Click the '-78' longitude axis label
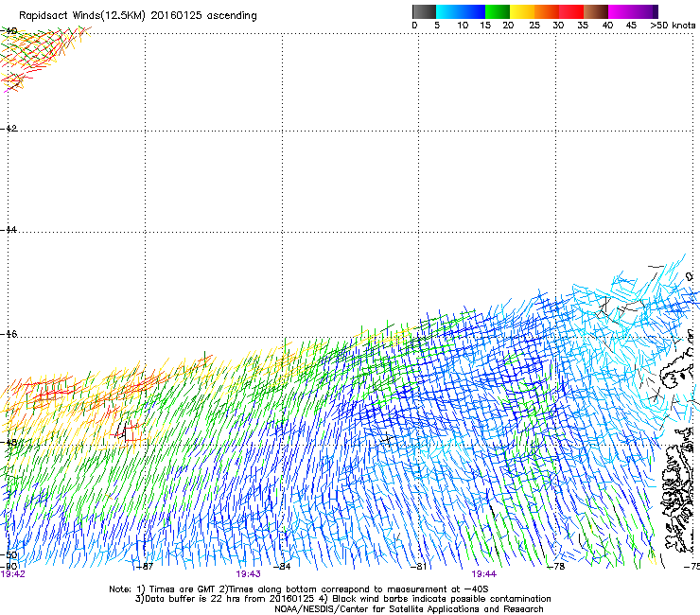Screen dimensions: 700x615 (556, 567)
